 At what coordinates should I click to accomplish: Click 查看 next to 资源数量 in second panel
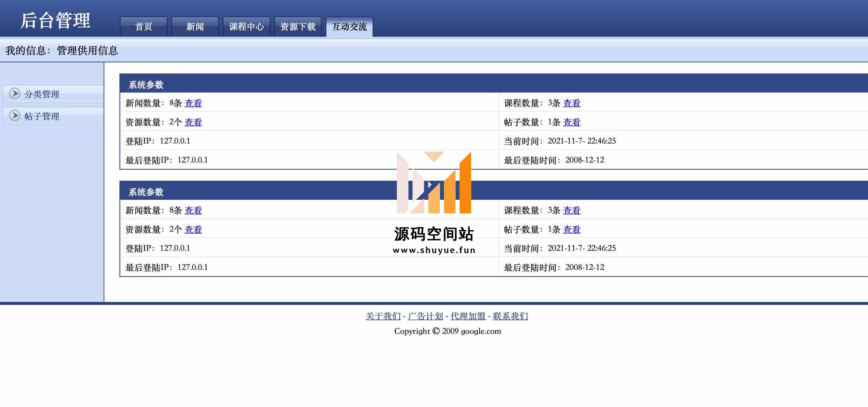[193, 230]
